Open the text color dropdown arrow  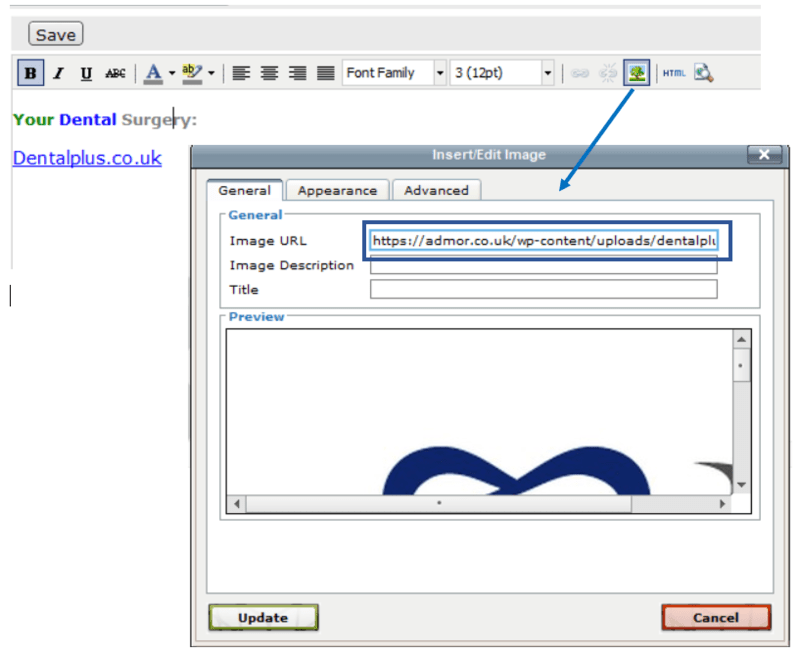[171, 73]
